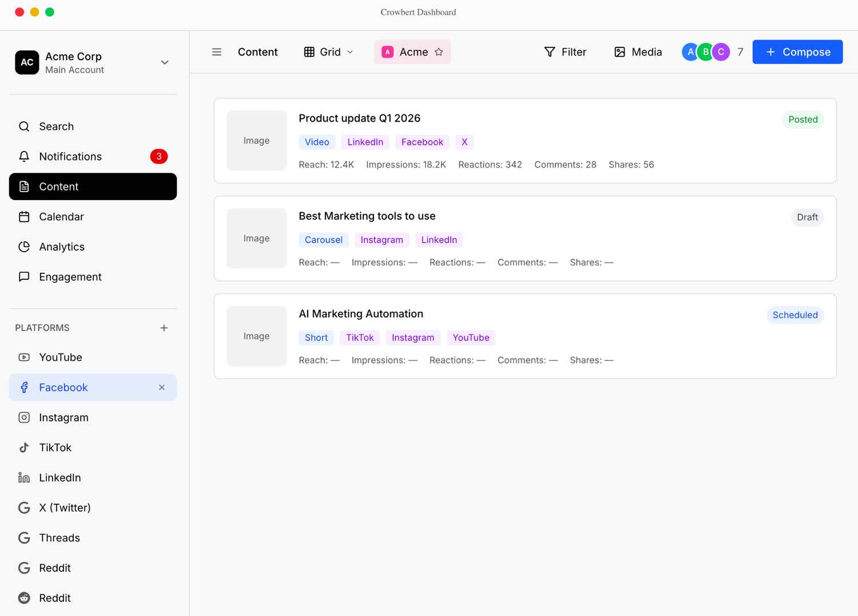Open the Media library
This screenshot has width=858, height=616.
coord(638,52)
